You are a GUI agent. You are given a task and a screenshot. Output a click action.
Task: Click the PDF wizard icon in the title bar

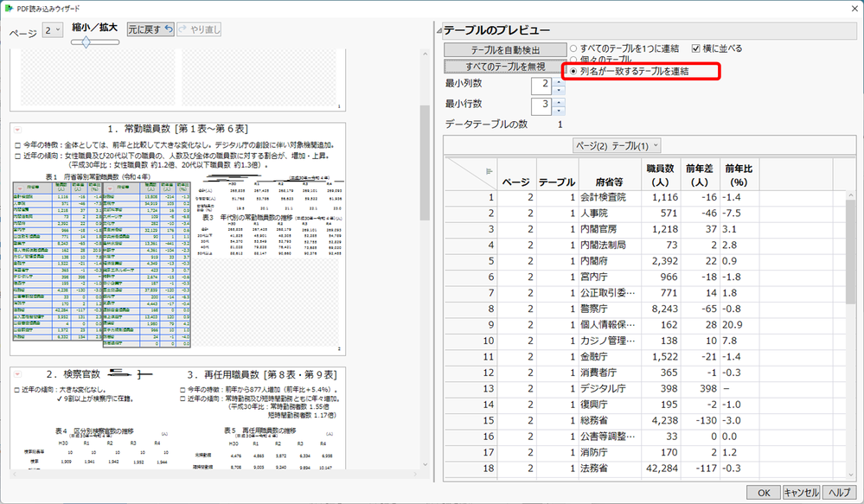(9, 9)
